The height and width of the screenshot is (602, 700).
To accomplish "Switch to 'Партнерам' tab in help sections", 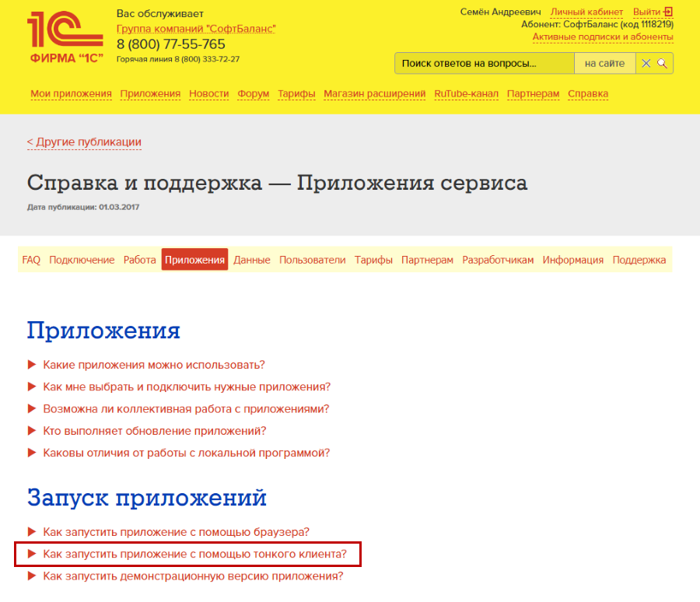I will point(427,260).
